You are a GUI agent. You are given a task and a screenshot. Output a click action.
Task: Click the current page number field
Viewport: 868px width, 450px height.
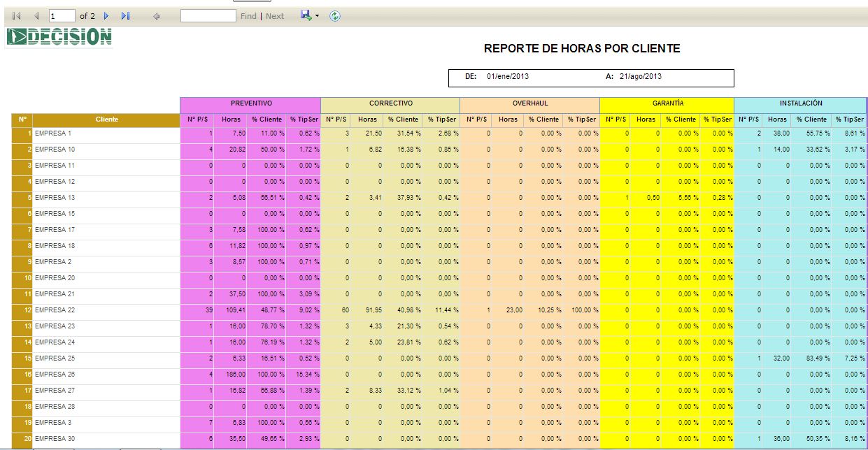point(62,15)
